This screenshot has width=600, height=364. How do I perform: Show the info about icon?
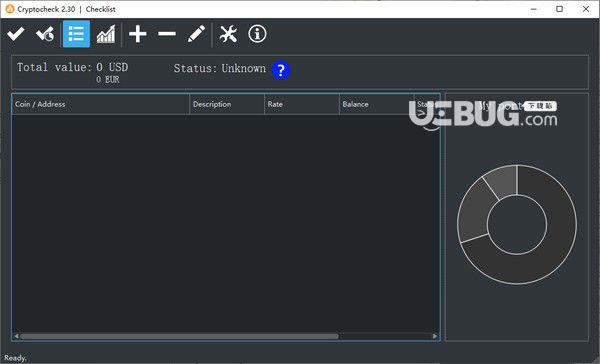coord(257,34)
